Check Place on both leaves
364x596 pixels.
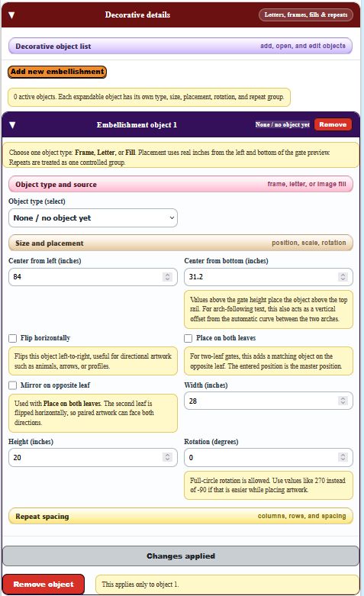(188, 338)
